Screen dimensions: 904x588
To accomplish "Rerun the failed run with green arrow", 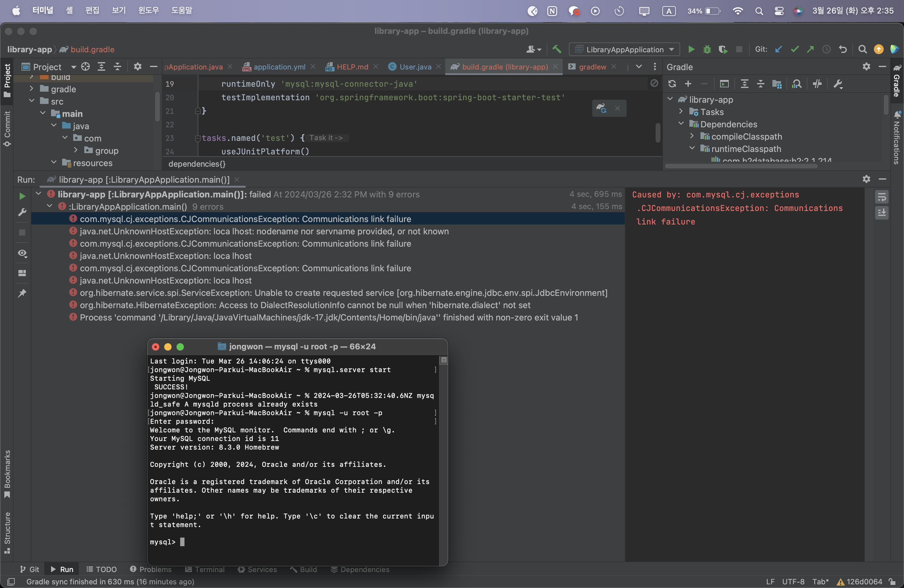I will [22, 196].
